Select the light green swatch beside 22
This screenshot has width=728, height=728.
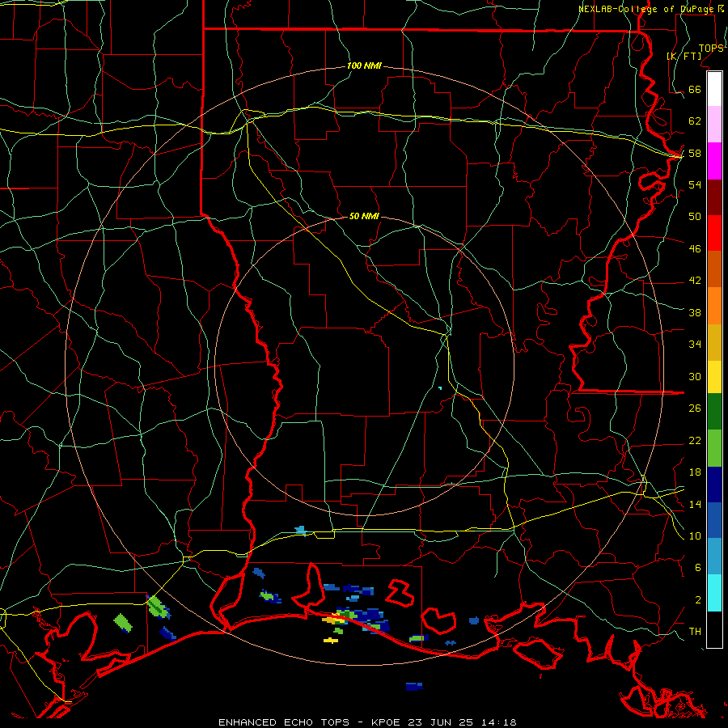(714, 448)
